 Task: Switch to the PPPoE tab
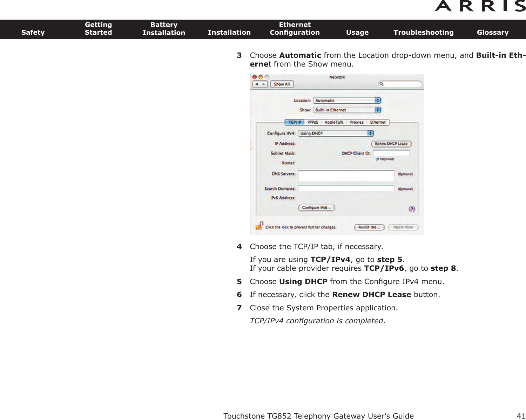[x=313, y=122]
